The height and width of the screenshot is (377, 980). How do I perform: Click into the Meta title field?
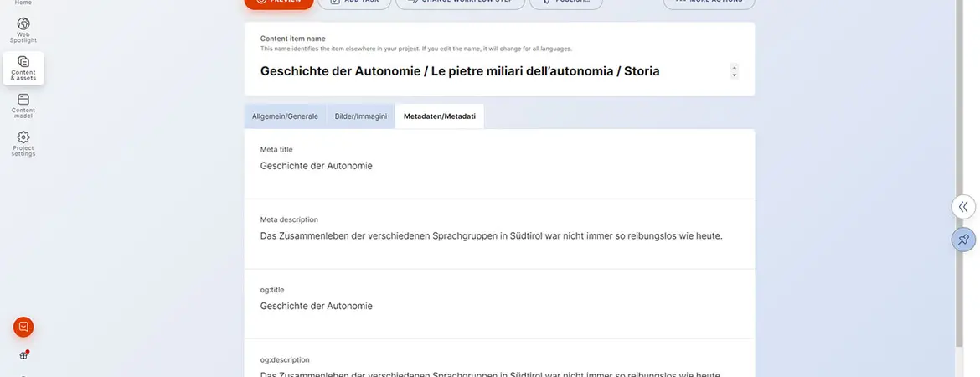(x=498, y=166)
